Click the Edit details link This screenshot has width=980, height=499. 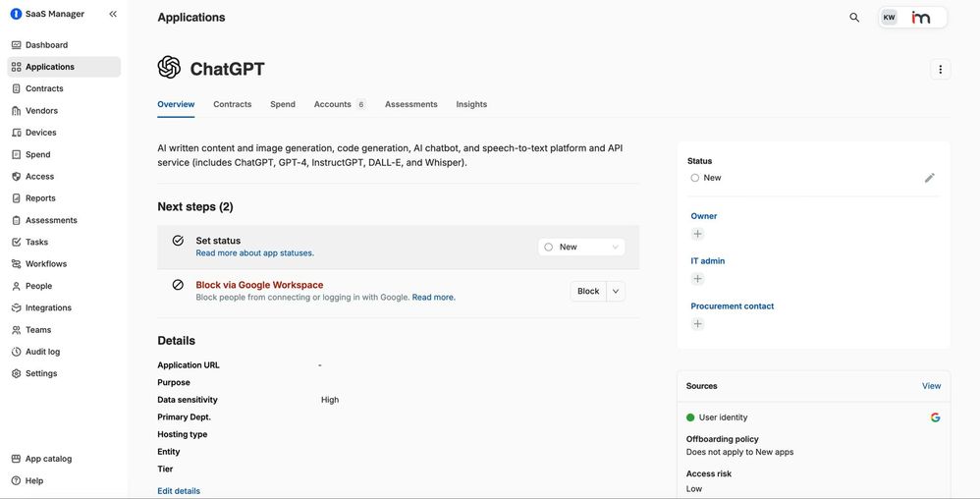pyautogui.click(x=179, y=491)
